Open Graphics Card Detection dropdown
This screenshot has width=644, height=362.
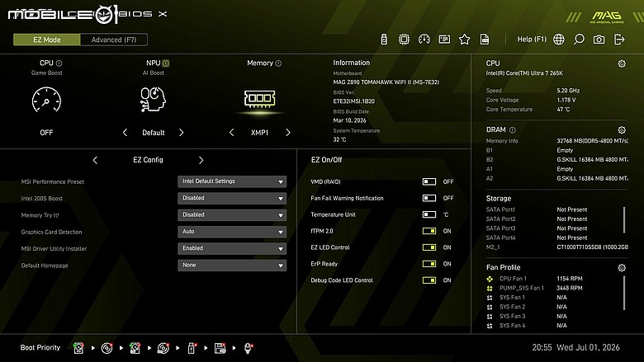tap(232, 232)
